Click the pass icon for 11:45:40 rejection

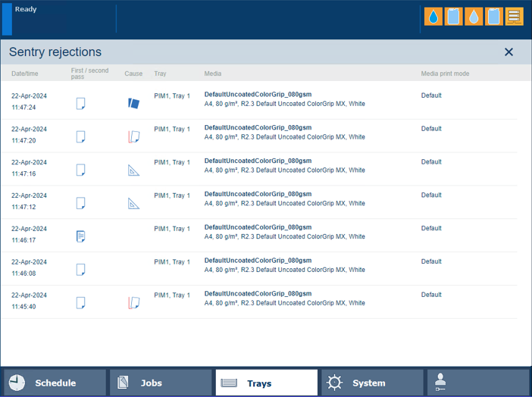[x=80, y=303]
